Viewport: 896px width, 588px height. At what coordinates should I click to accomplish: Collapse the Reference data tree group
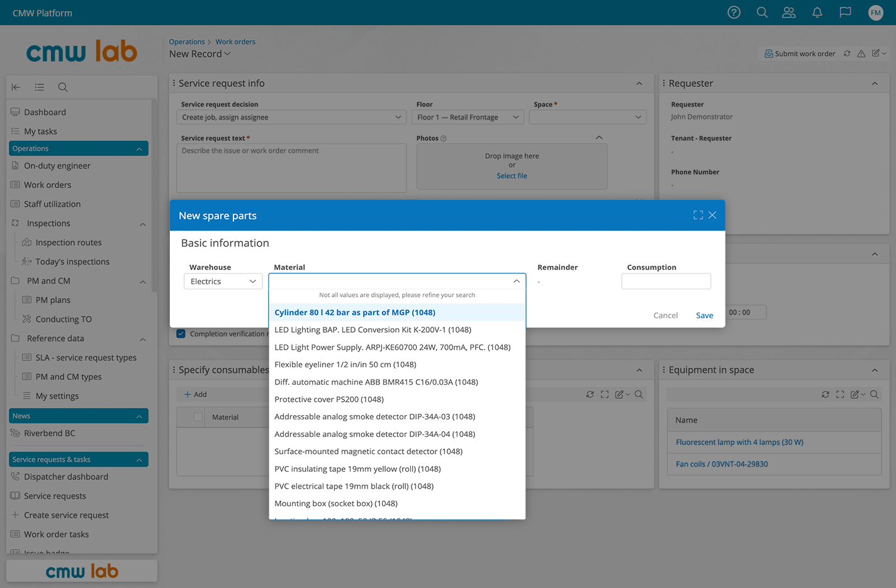(x=143, y=339)
